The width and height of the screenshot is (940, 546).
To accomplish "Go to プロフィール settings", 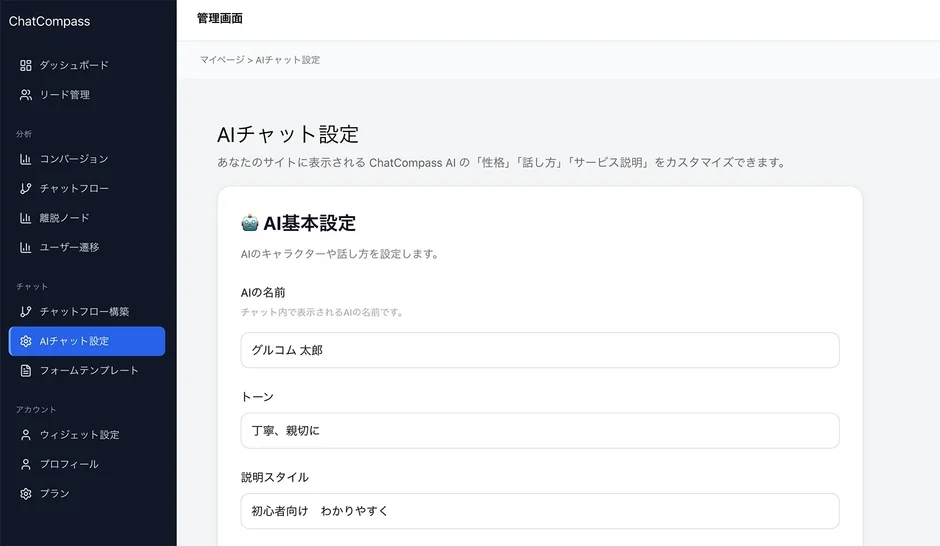I will pyautogui.click(x=87, y=464).
